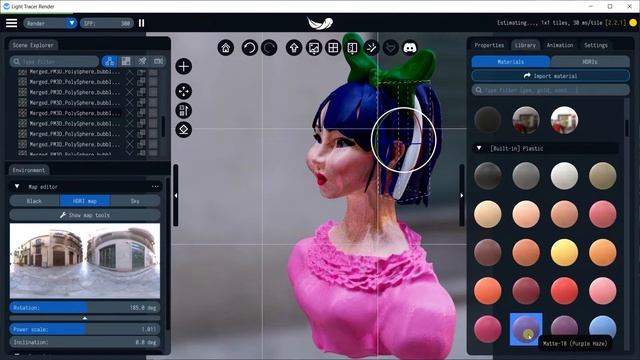Click the Light Tracer feather logo
This screenshot has height=360, width=640.
point(320,23)
